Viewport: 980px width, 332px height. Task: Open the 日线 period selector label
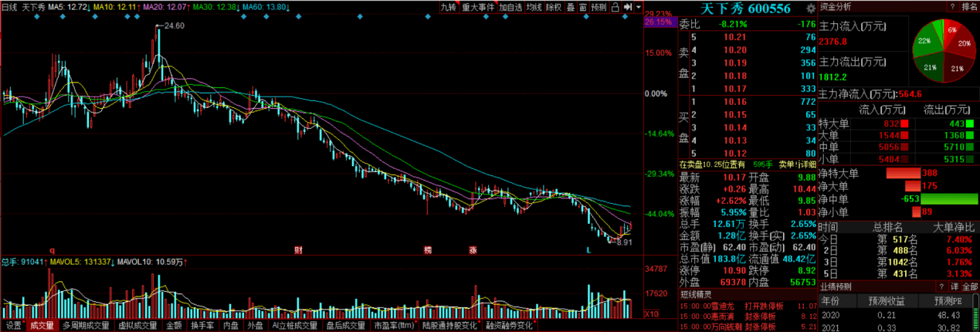tap(9, 7)
